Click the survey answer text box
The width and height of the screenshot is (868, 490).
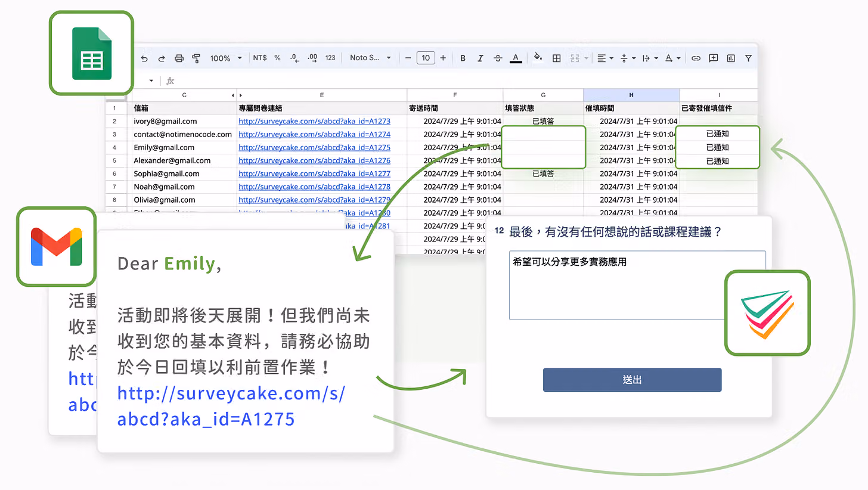coord(637,285)
